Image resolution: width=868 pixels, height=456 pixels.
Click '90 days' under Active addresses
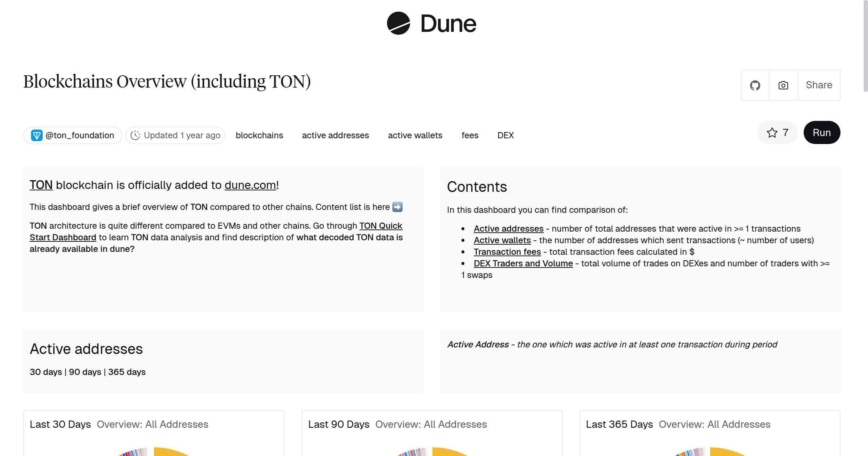[85, 372]
